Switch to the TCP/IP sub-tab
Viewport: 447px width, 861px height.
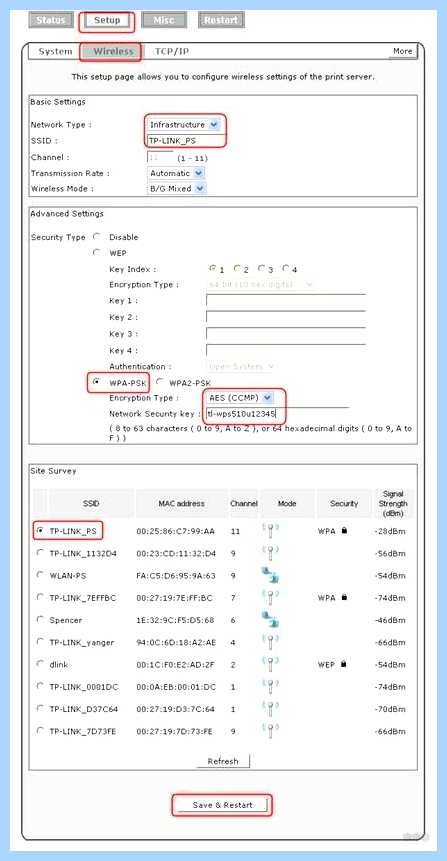(172, 52)
